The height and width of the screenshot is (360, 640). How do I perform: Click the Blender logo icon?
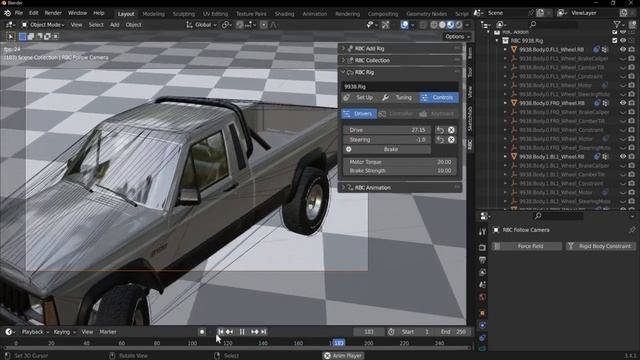coord(7,13)
